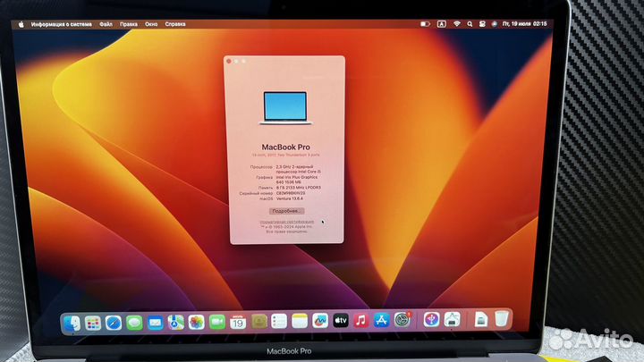Open the Apple TV app in the Dock
This screenshot has width=644, height=362.
[341, 321]
